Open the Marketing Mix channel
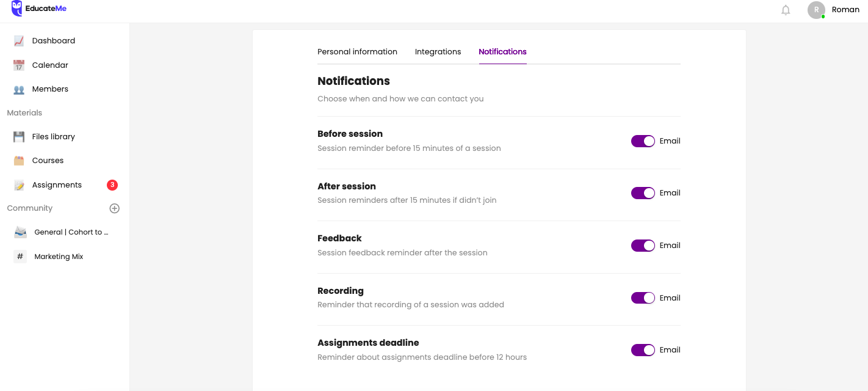The height and width of the screenshot is (391, 868). pyautogui.click(x=59, y=256)
